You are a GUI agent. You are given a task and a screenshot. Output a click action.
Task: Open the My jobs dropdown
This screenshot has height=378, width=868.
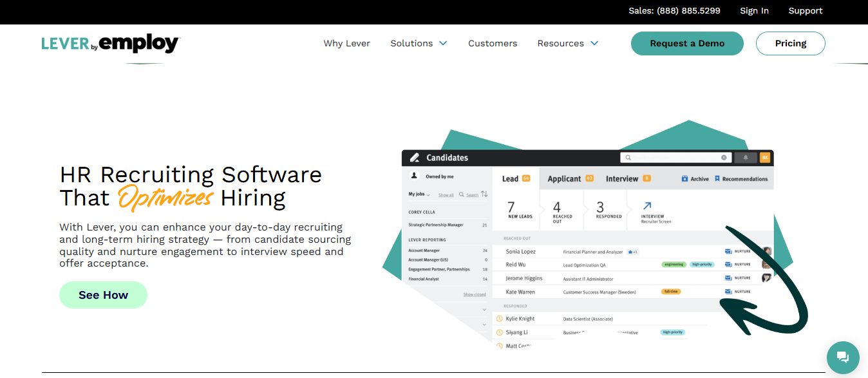(x=418, y=194)
